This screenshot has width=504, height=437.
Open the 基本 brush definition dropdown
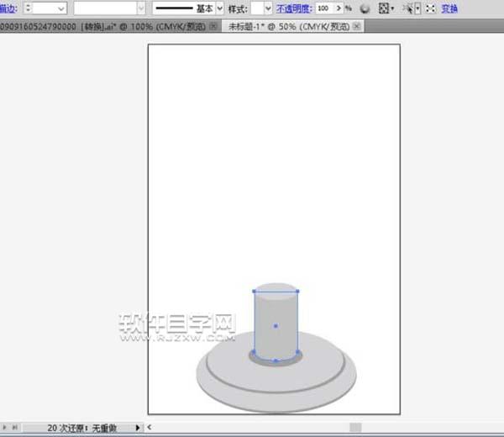pos(220,8)
